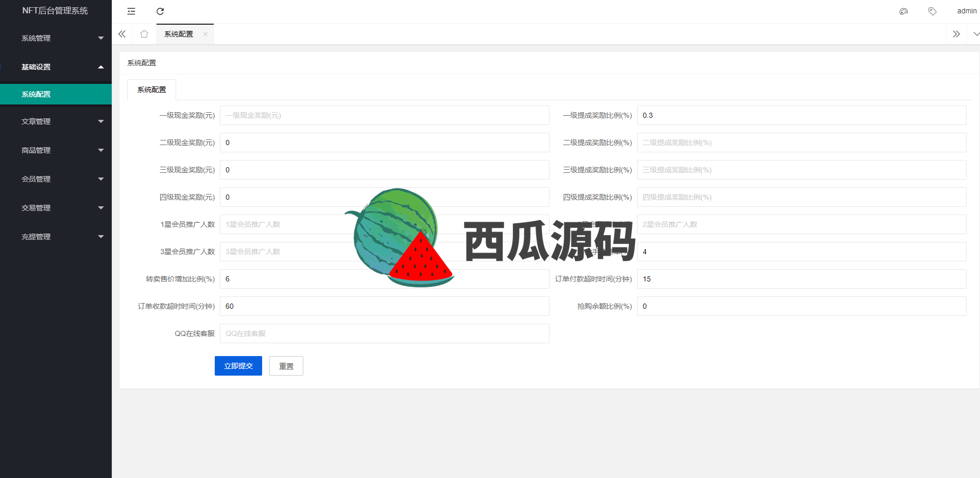Click the 立即提交 submit button

point(238,366)
